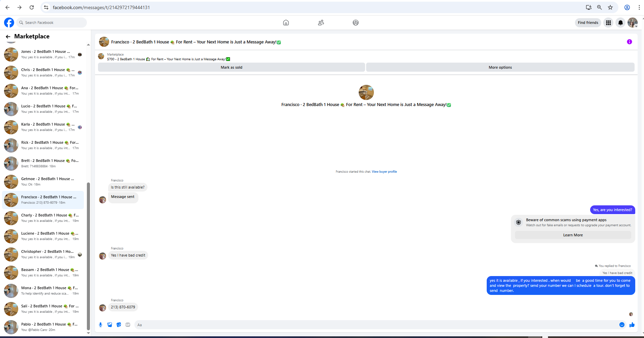Click Francisco's phone number message 213) 870-6079
Viewport: 644px width, 338px height.
pyautogui.click(x=123, y=307)
